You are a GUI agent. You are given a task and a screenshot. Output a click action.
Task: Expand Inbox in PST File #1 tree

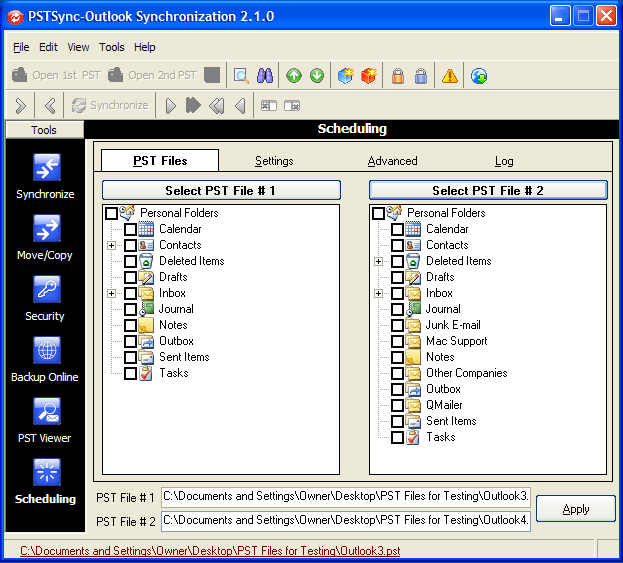(x=112, y=294)
